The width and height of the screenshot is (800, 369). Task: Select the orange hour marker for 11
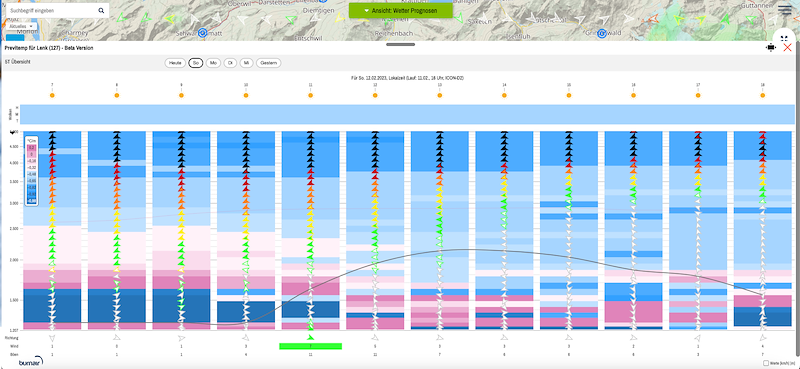click(x=311, y=95)
